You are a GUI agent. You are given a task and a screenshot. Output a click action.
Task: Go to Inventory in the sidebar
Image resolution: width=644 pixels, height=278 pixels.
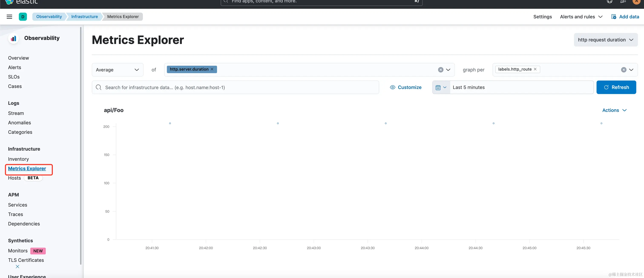tap(18, 159)
